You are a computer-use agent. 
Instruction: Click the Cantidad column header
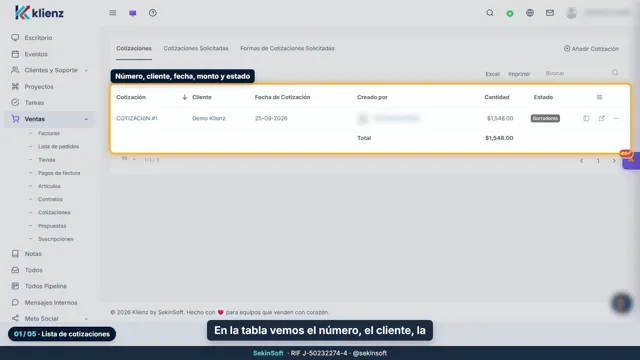pyautogui.click(x=497, y=97)
